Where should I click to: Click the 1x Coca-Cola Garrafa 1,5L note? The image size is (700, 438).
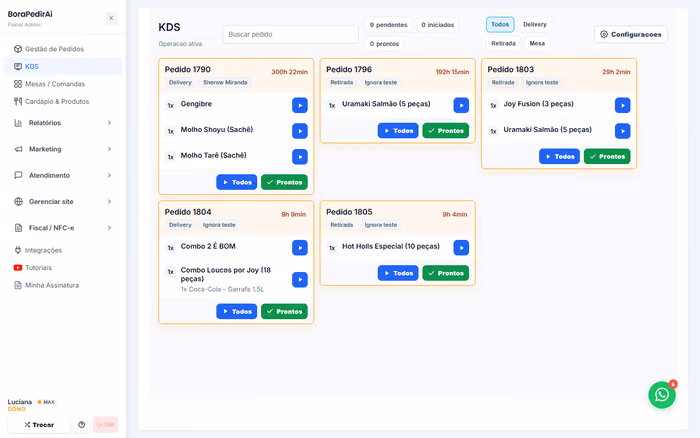pyautogui.click(x=222, y=289)
